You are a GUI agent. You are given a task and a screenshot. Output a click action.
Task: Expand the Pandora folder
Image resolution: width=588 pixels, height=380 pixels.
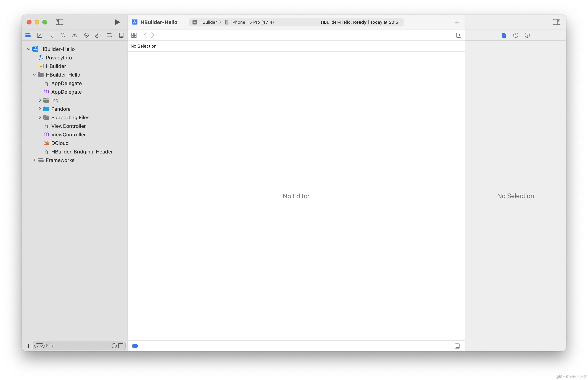40,109
